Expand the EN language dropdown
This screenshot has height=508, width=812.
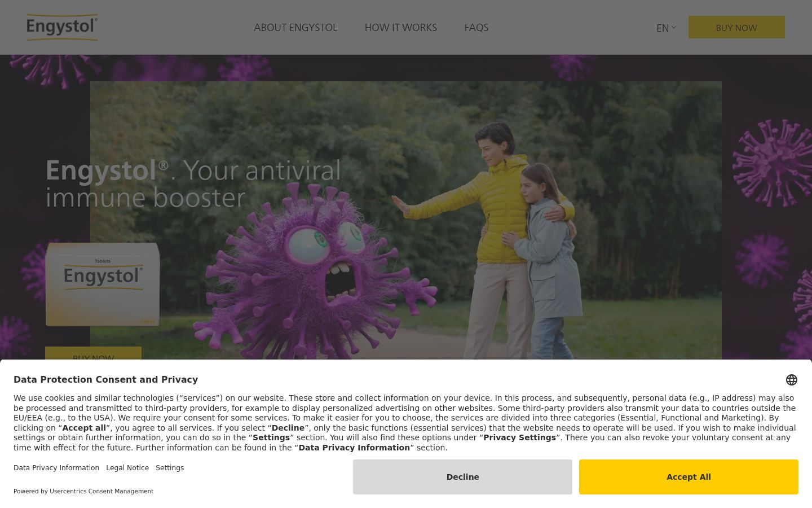pyautogui.click(x=666, y=28)
